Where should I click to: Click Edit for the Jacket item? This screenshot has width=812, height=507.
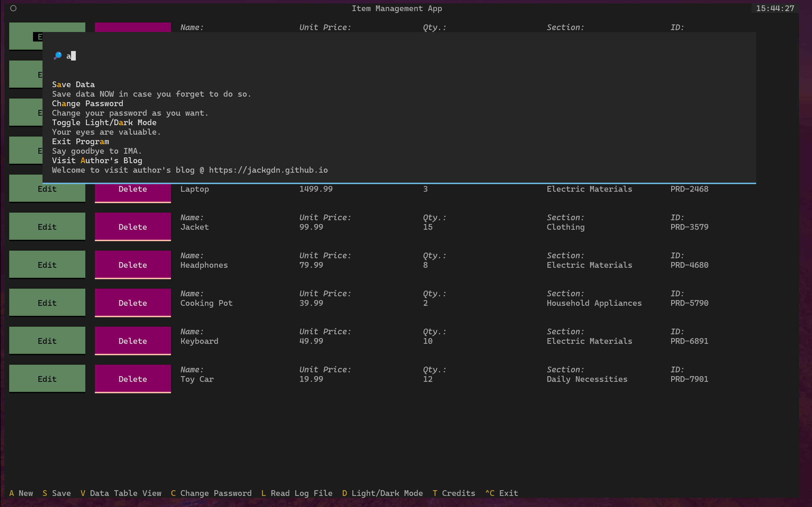(x=47, y=227)
